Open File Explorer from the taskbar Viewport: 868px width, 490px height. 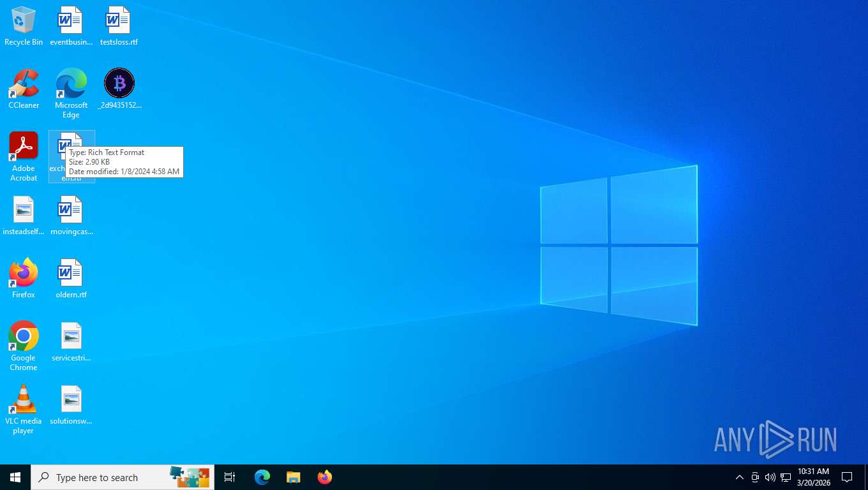tap(293, 477)
